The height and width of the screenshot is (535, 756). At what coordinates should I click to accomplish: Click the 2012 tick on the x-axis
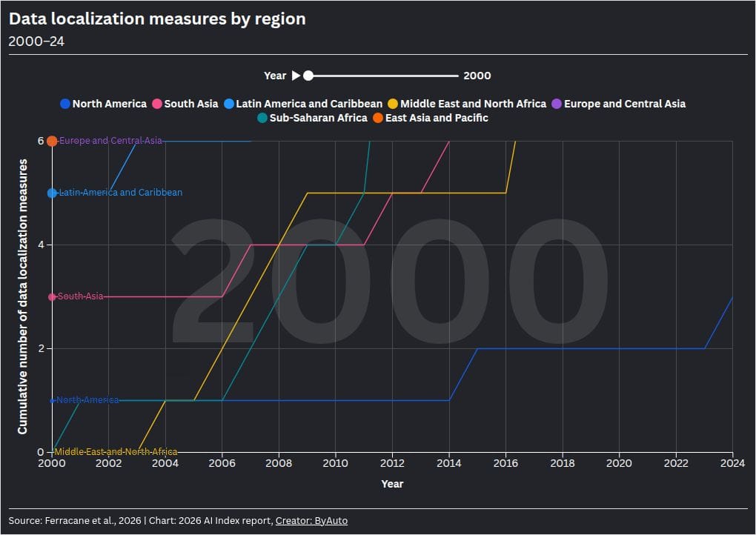(x=392, y=463)
